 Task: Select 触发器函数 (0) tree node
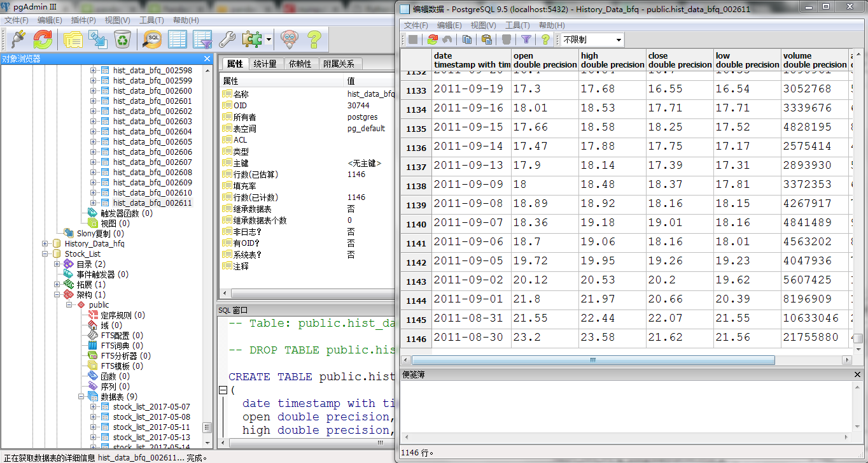[x=127, y=213]
